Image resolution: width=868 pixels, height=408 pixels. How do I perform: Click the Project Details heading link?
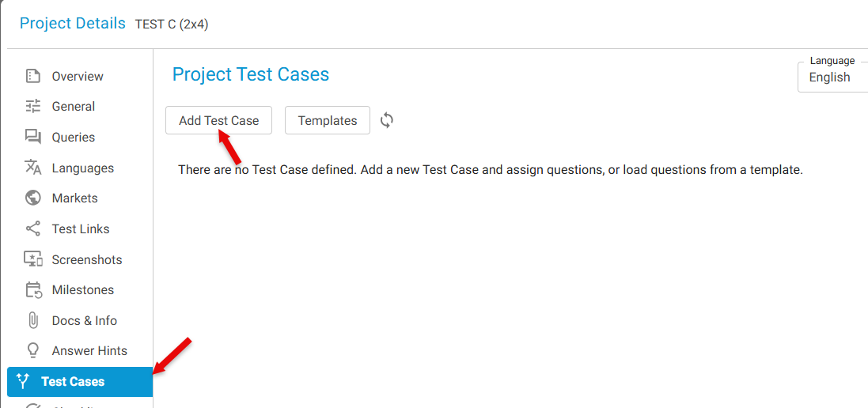tap(73, 23)
